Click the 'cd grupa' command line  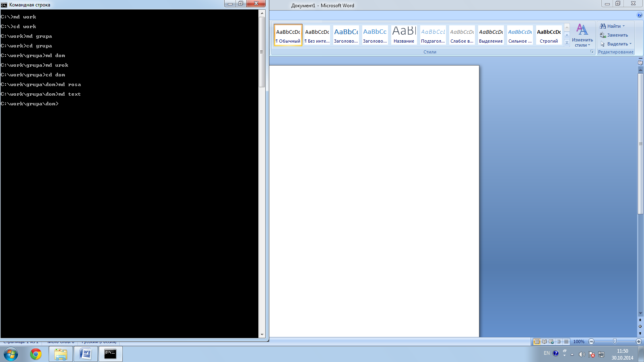[x=27, y=46]
